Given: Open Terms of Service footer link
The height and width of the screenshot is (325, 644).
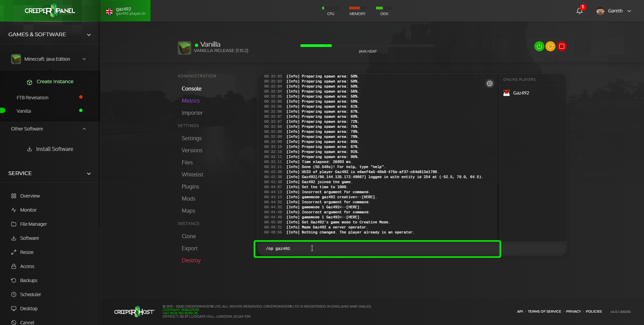Looking at the screenshot, I should click(x=544, y=312).
